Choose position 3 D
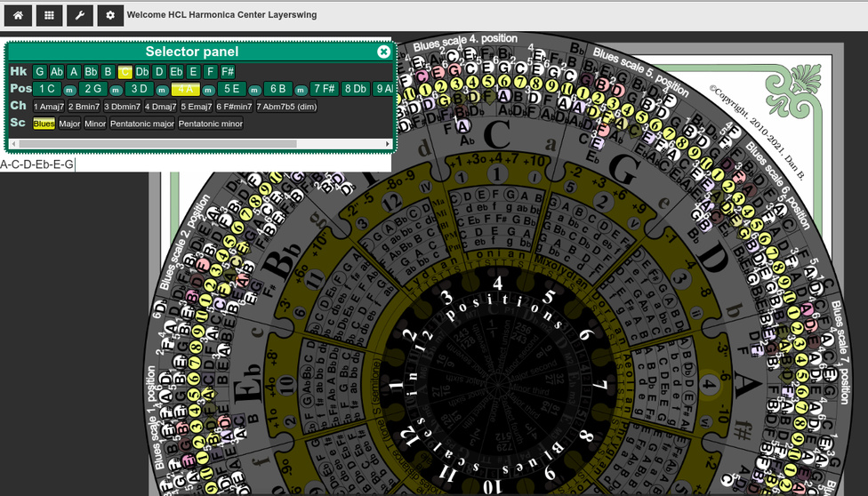The image size is (868, 496). 140,89
